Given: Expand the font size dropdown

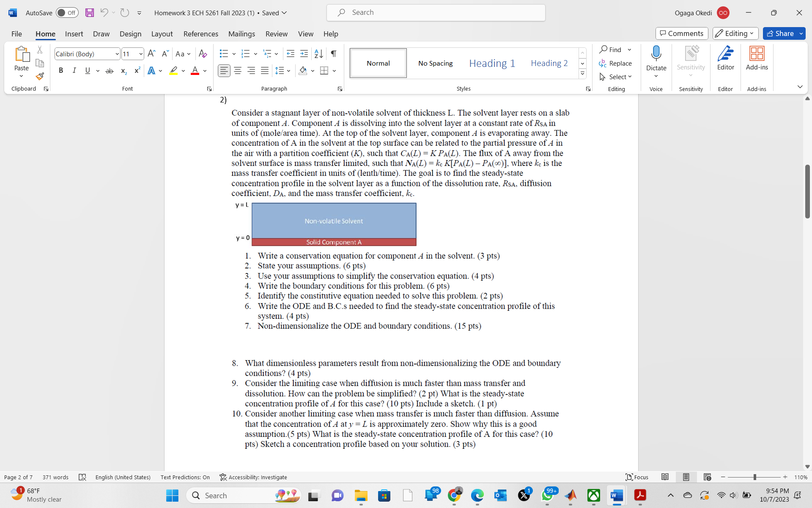Looking at the screenshot, I should (141, 54).
